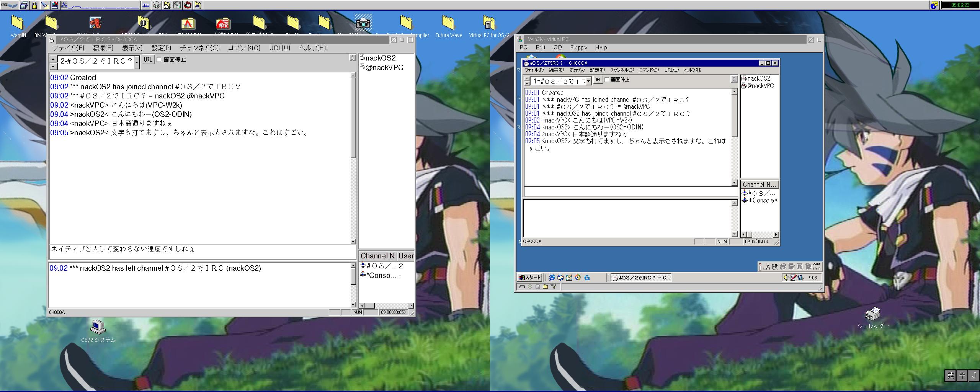Viewport: 980px width, 392px height.
Task: Open the WarpCenter tray selector icon
Action: pyautogui.click(x=146, y=5)
